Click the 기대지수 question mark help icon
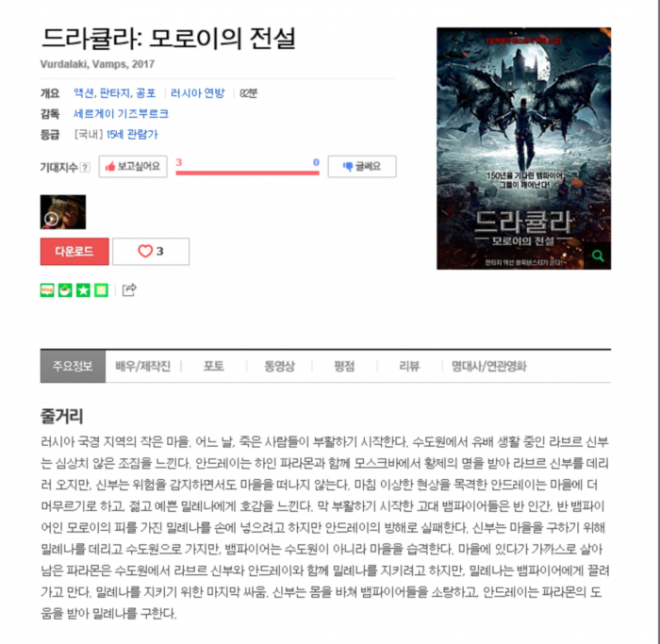 [x=85, y=167]
